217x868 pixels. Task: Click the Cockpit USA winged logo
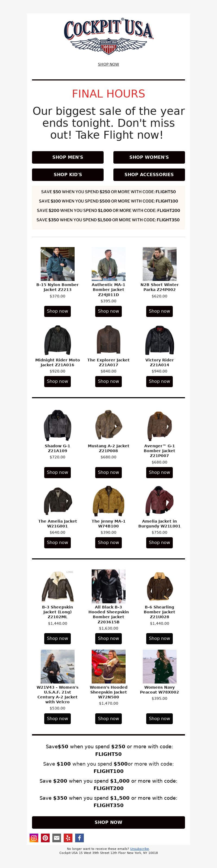108,36
